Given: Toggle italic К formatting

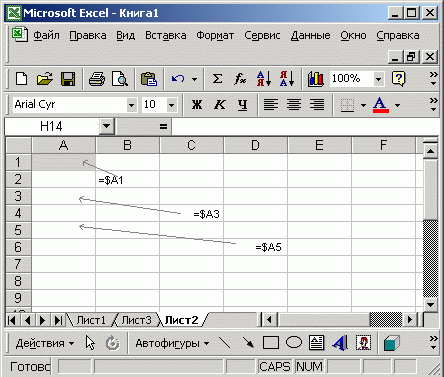Looking at the screenshot, I should pos(220,105).
